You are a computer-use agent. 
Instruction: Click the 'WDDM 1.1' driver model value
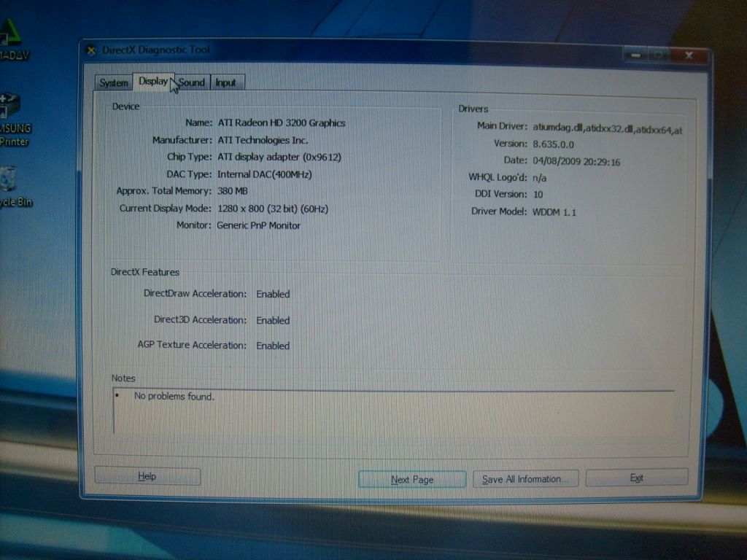click(554, 212)
